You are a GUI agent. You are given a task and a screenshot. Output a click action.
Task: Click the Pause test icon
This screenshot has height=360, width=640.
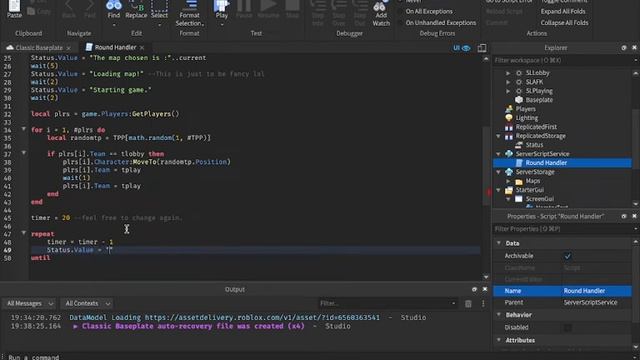(244, 5)
